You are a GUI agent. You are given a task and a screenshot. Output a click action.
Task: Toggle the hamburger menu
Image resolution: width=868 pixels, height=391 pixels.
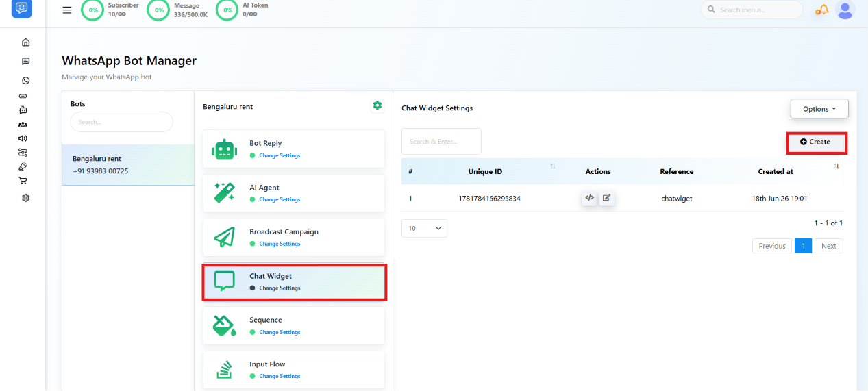coord(66,10)
